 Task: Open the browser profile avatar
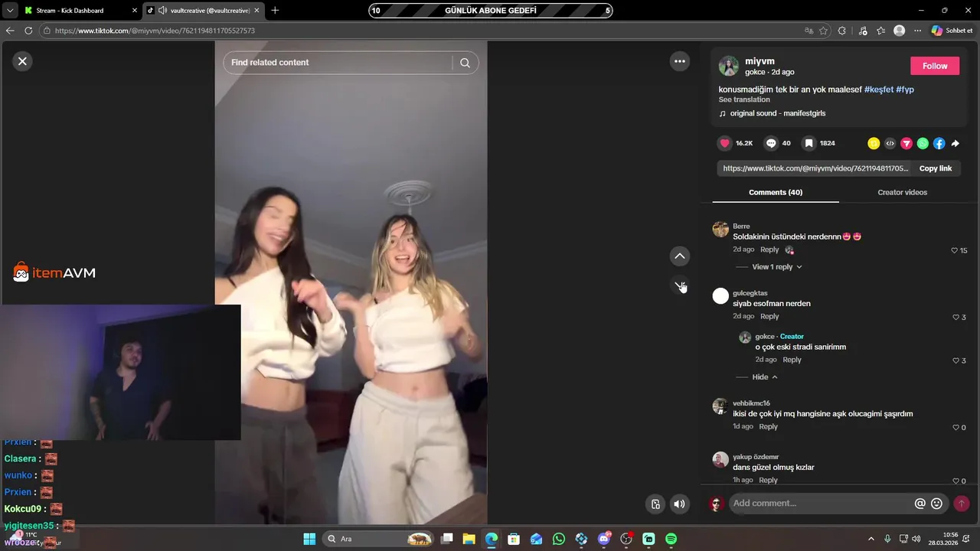coord(900,31)
